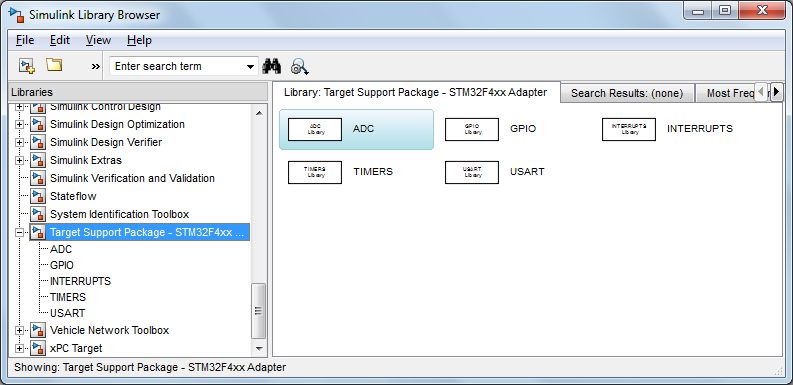Select the STM32F4xx Adapter Library tab
The width and height of the screenshot is (793, 385).
coord(416,92)
